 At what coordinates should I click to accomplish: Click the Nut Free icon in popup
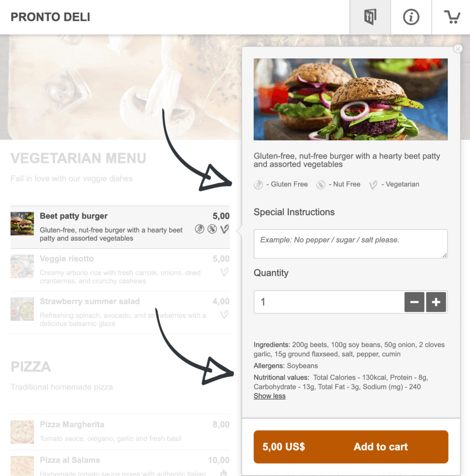(x=321, y=185)
